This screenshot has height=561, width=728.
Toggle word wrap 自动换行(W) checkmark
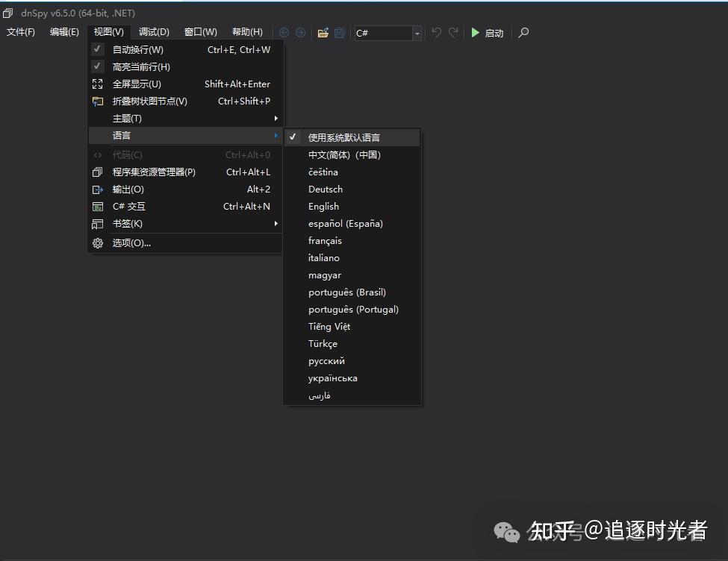pyautogui.click(x=97, y=49)
